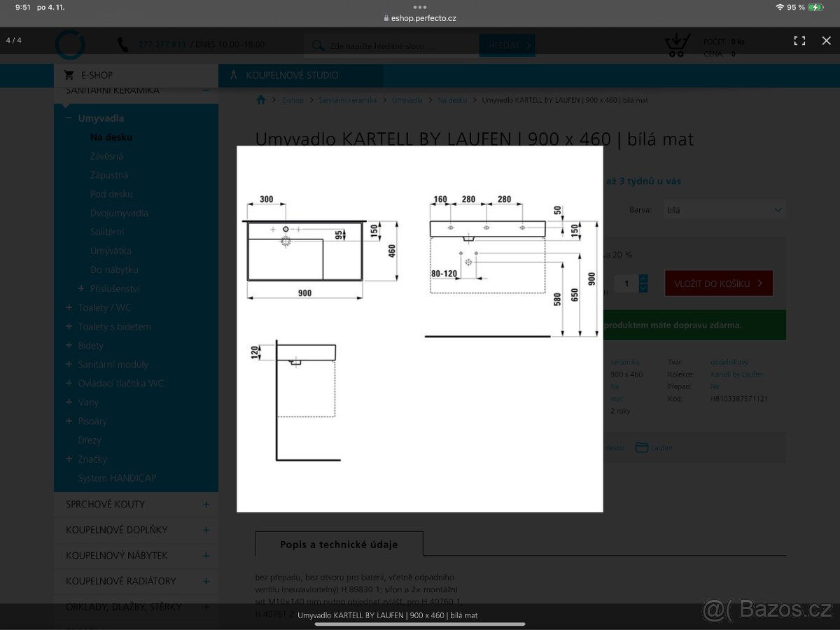Select Pod desku category

(111, 194)
